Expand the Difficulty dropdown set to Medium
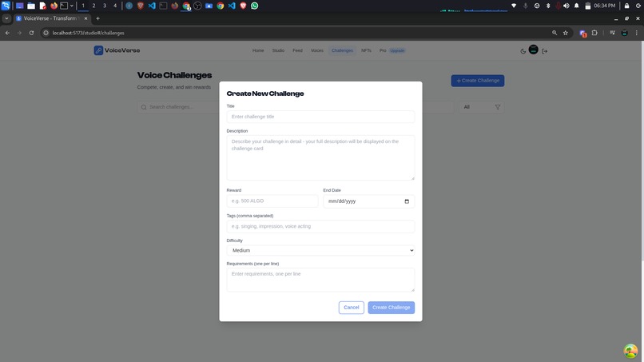The image size is (644, 362). tap(320, 250)
